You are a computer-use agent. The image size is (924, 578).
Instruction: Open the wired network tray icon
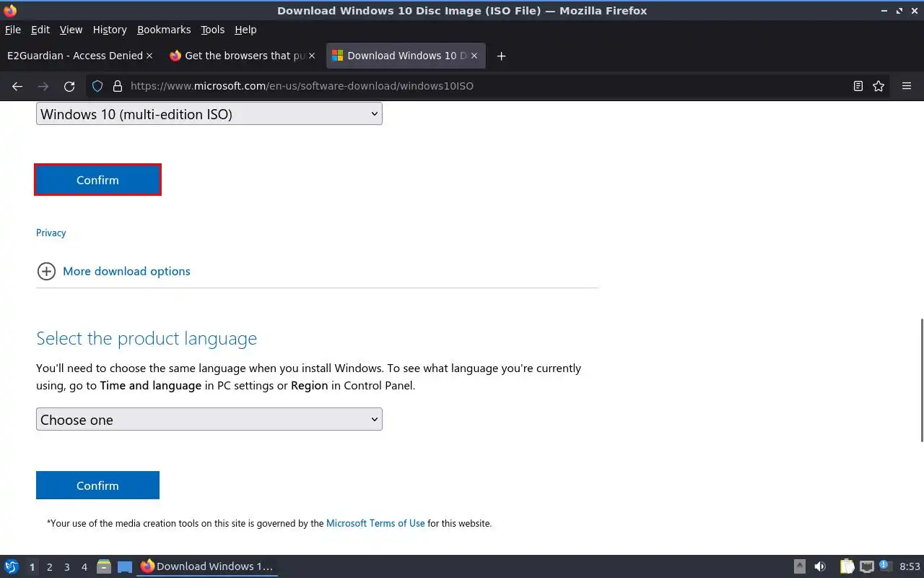867,566
